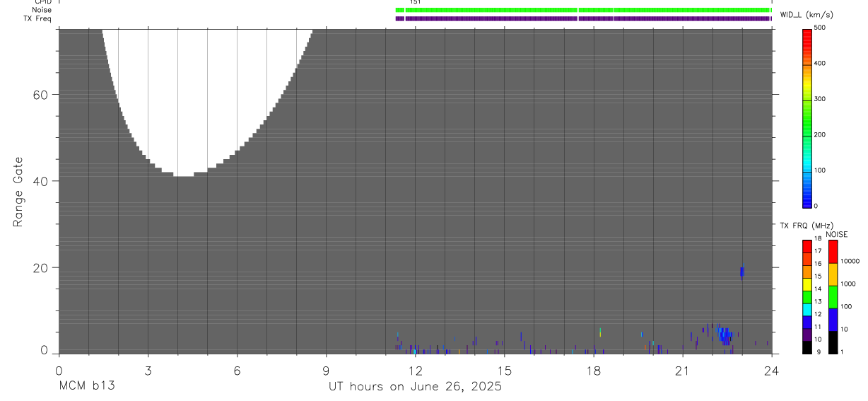Click the yellow segment of the NOISE colorbar

833,274
